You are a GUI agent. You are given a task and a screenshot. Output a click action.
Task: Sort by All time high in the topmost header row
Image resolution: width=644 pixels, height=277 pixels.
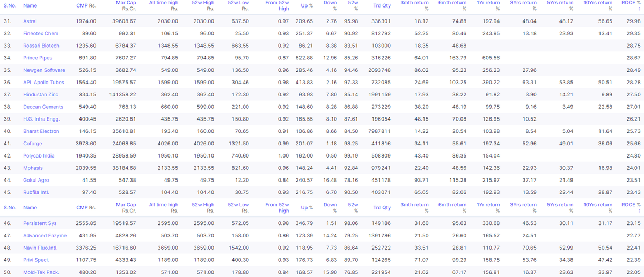[x=164, y=6]
